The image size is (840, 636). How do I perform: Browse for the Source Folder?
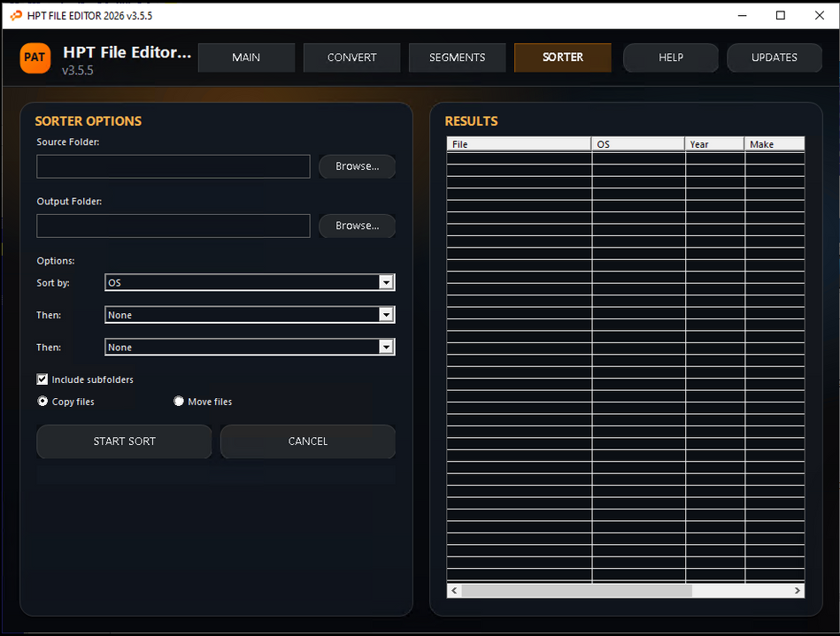(x=357, y=166)
